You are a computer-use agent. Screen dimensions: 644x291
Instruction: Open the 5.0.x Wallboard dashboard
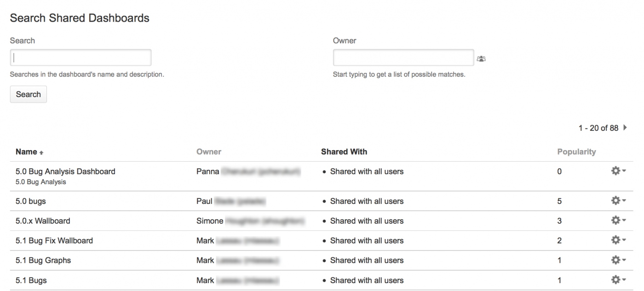click(43, 221)
